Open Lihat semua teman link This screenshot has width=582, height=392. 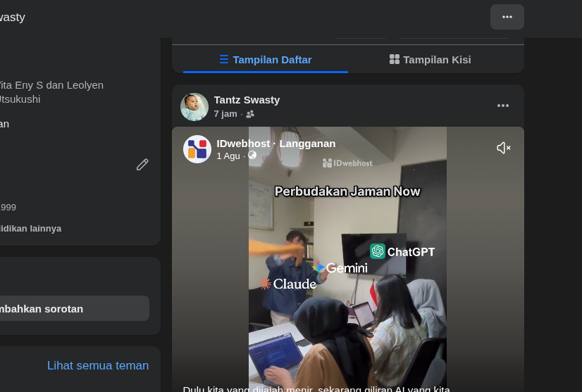(98, 366)
